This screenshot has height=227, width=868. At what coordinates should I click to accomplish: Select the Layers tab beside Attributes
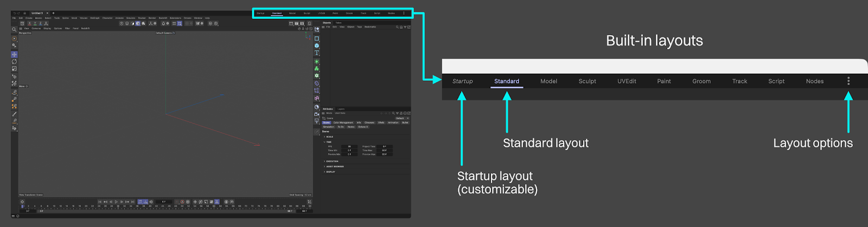pyautogui.click(x=341, y=109)
